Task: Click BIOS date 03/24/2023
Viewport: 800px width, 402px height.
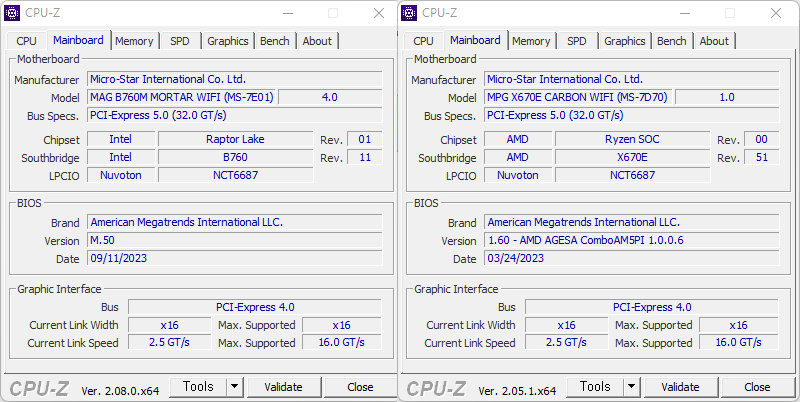Action: 632,258
